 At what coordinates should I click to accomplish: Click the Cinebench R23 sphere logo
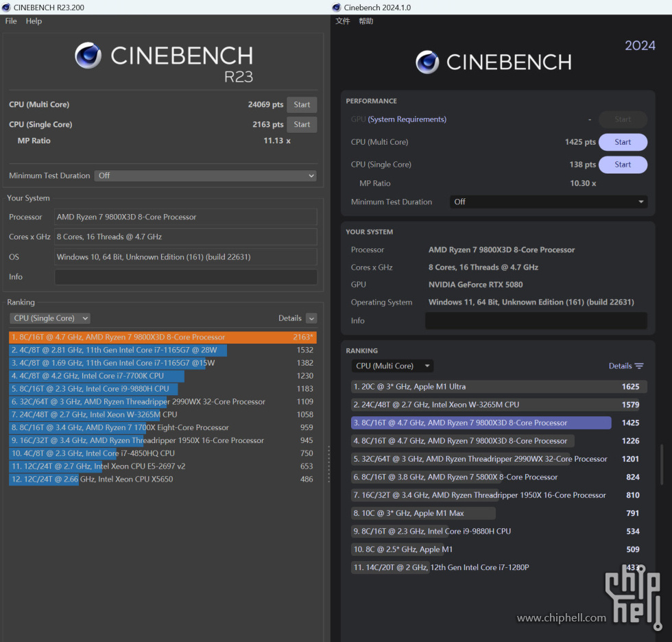tap(88, 56)
